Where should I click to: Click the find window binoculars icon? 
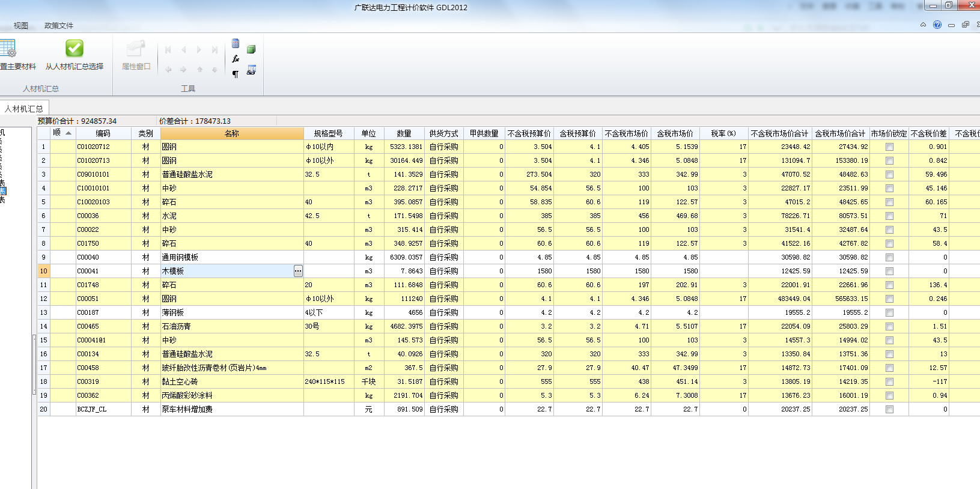click(x=251, y=70)
